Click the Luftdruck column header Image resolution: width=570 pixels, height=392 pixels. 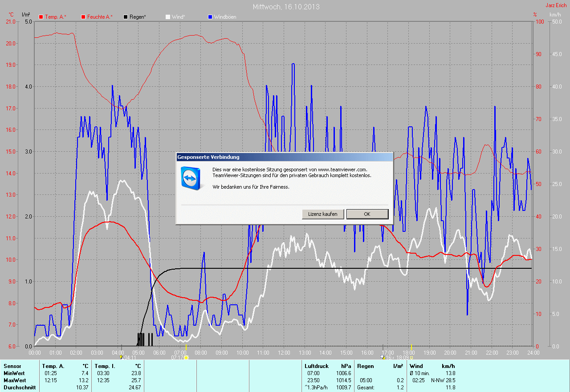click(317, 366)
